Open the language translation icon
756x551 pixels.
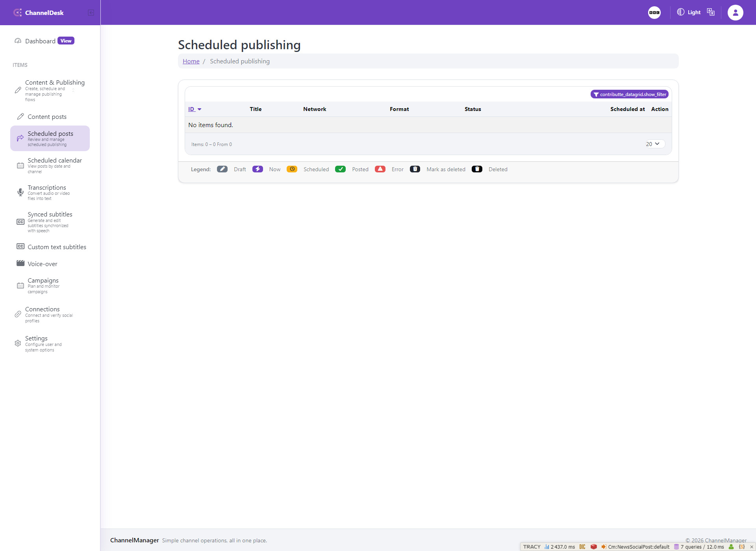[x=711, y=12]
